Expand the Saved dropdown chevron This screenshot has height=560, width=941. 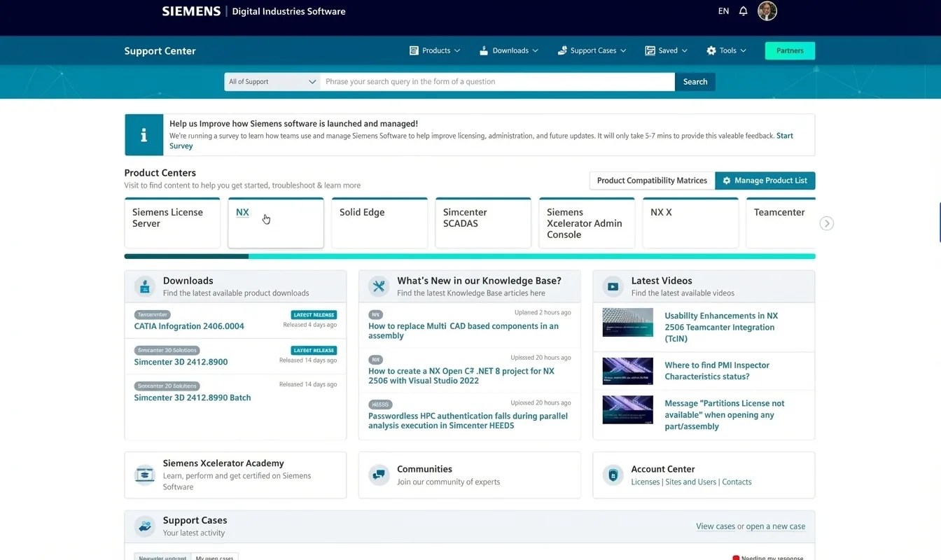(685, 50)
